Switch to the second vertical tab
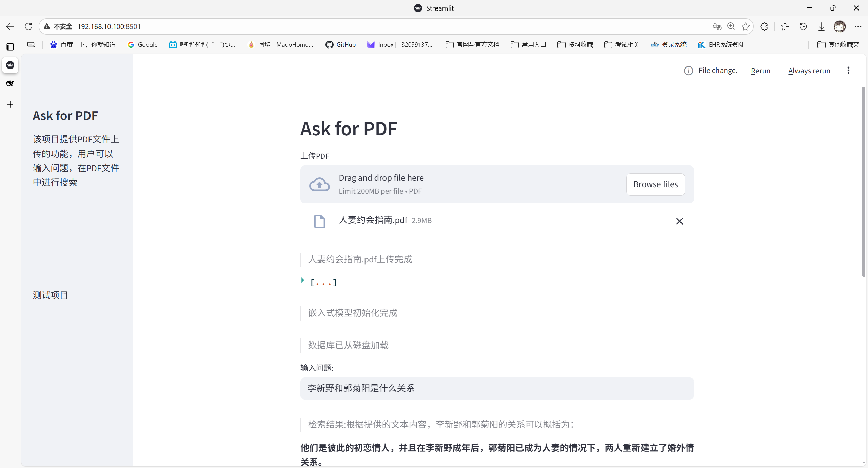The height and width of the screenshot is (468, 868). pos(10,83)
